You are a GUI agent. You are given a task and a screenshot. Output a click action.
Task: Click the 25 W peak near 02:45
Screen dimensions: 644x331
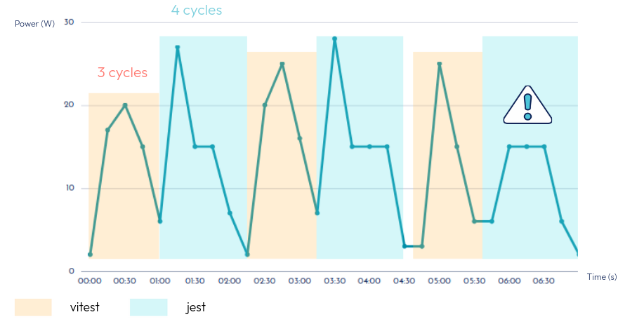click(x=282, y=64)
